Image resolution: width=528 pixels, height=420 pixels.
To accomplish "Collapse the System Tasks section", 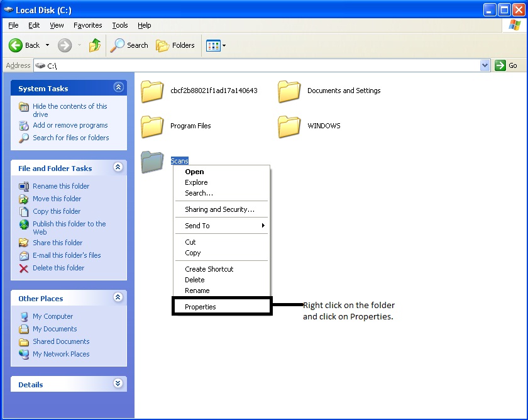I will pos(118,88).
